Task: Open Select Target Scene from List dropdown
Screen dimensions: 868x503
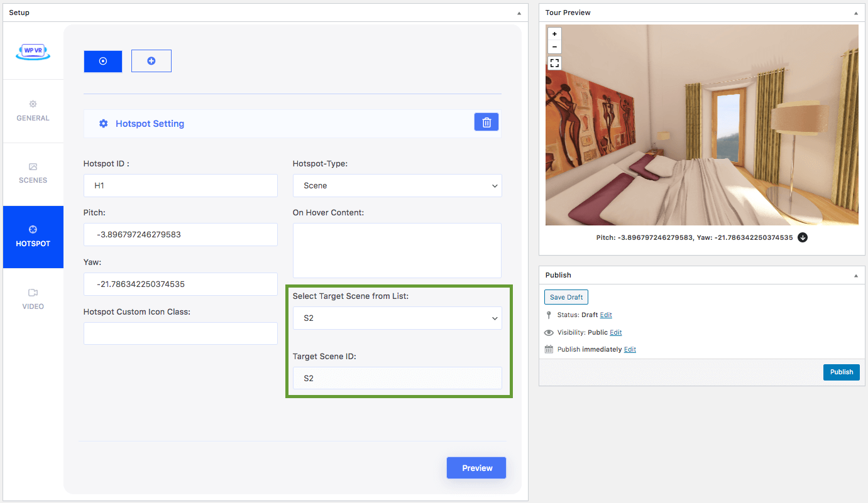Action: tap(397, 318)
